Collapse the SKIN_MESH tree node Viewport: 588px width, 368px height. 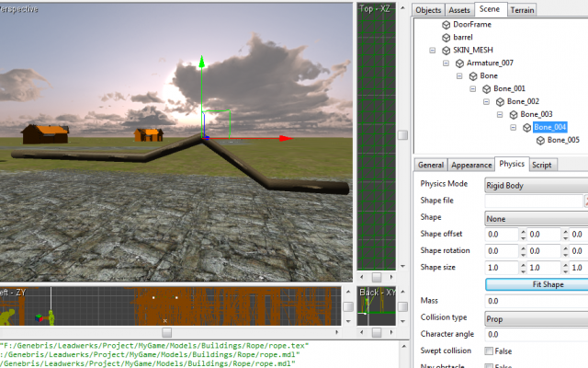(434, 50)
